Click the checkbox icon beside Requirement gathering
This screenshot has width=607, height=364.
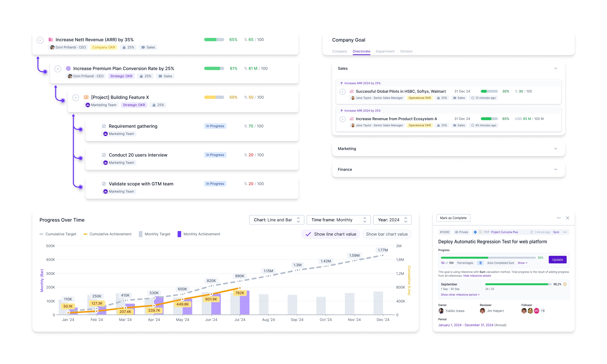tap(104, 126)
